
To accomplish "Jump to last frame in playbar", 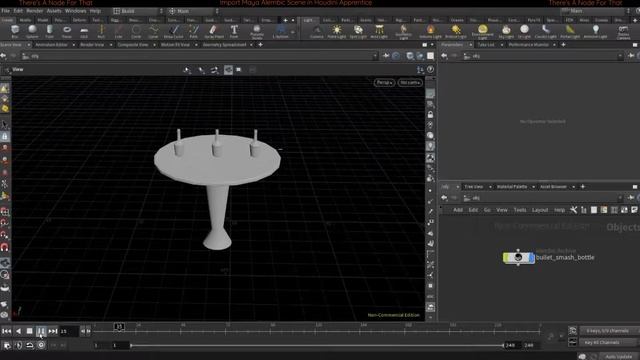I will [x=53, y=331].
